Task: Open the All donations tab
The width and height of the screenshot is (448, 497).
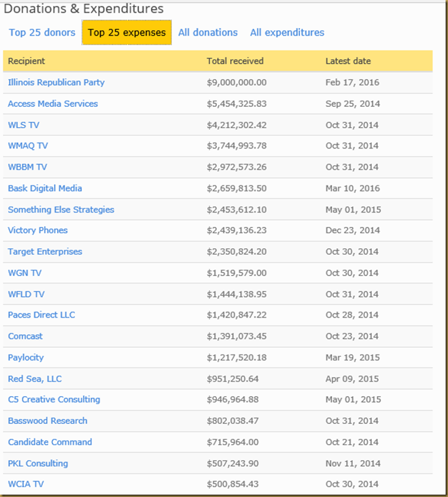Action: click(x=208, y=32)
